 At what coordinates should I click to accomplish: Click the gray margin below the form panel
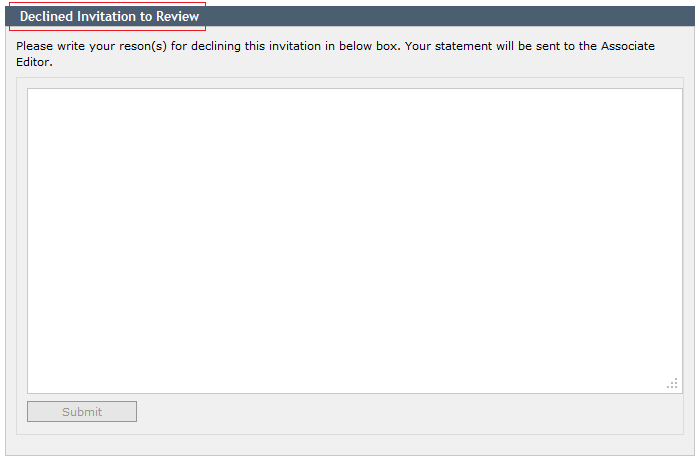click(x=350, y=445)
